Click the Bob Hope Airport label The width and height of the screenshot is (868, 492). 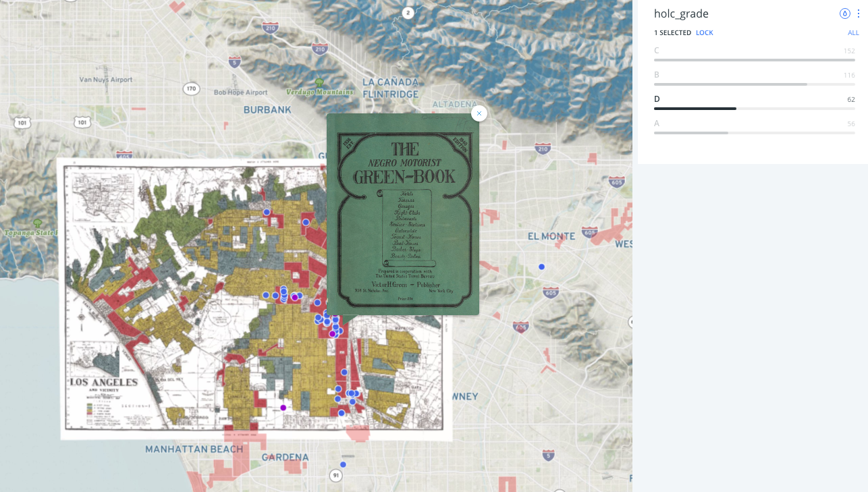[241, 92]
